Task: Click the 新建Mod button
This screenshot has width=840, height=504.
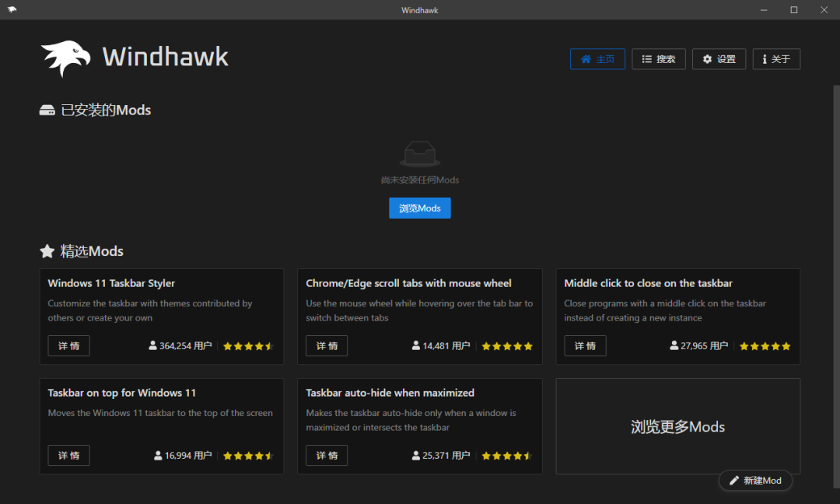Action: tap(755, 481)
